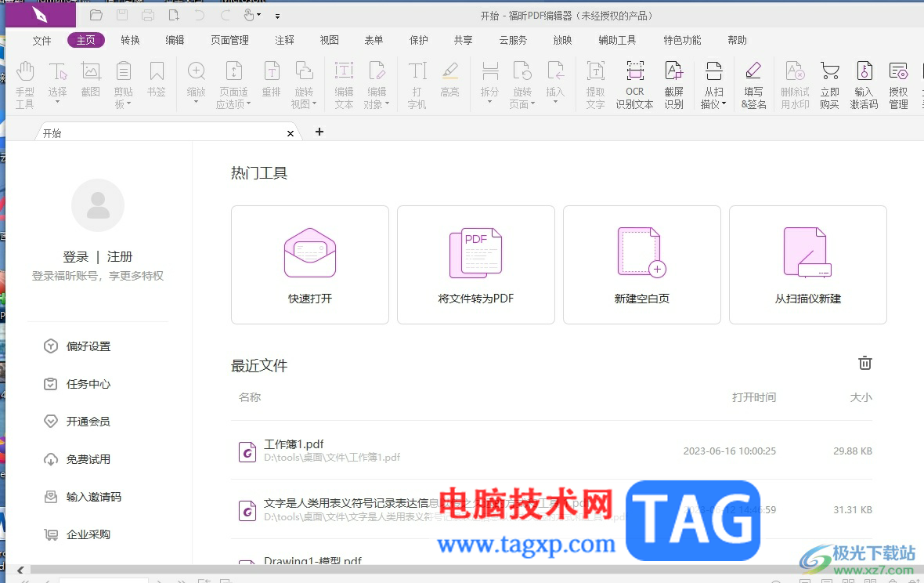
Task: Click the Login (登录) link
Action: click(x=76, y=257)
